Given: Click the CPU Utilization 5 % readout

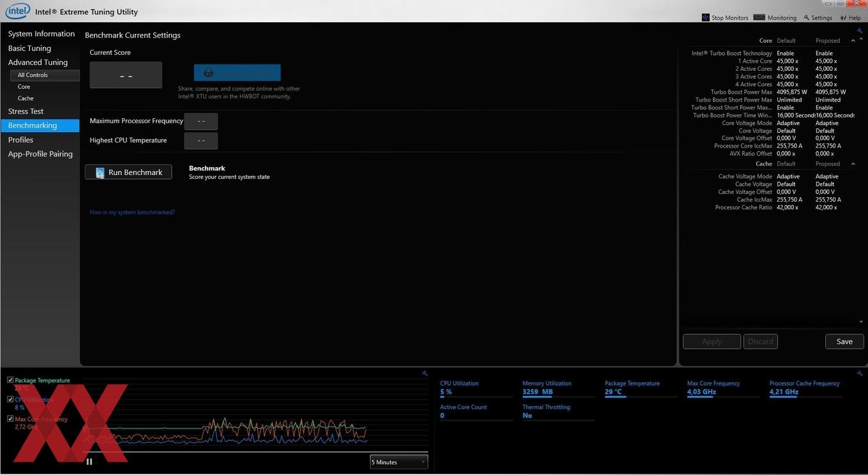Looking at the screenshot, I should coord(475,388).
